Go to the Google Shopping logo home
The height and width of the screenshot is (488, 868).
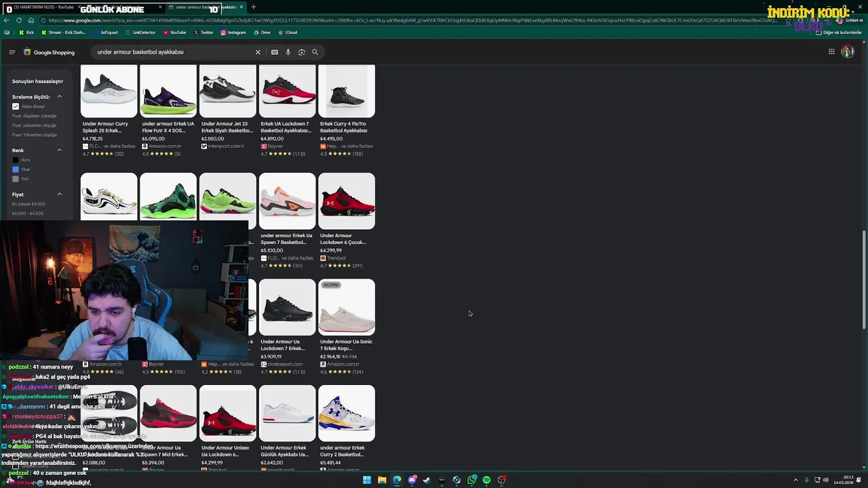[49, 52]
